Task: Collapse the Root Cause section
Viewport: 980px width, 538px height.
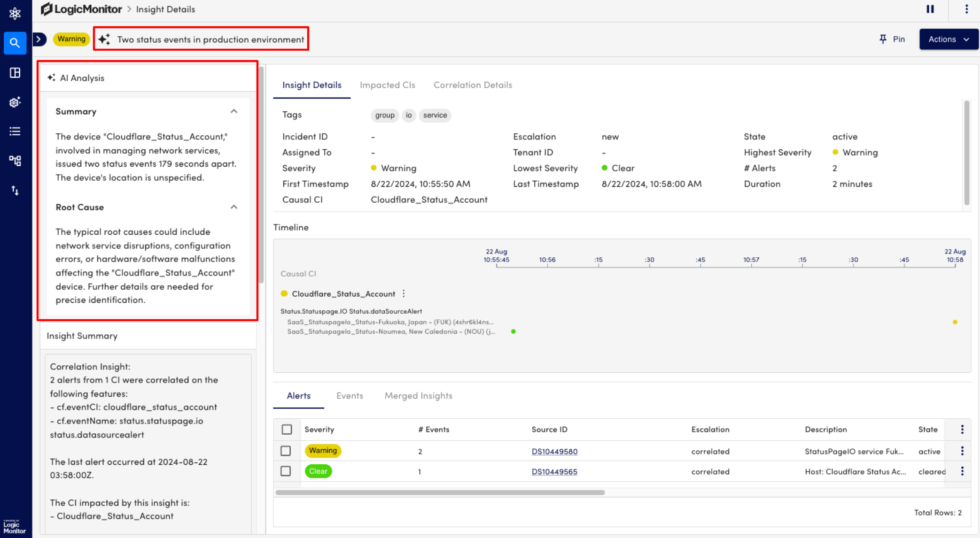Action: [x=234, y=207]
